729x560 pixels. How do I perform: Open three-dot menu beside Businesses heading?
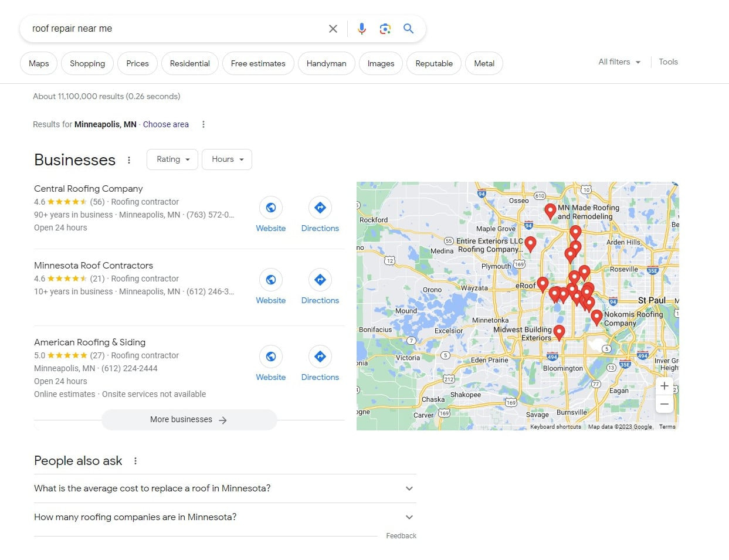click(129, 160)
